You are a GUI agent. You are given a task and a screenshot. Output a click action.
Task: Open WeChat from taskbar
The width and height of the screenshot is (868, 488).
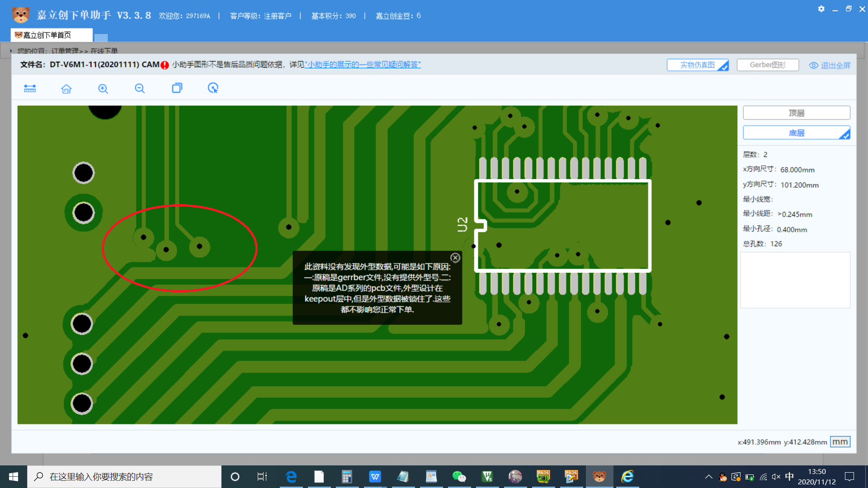[459, 477]
